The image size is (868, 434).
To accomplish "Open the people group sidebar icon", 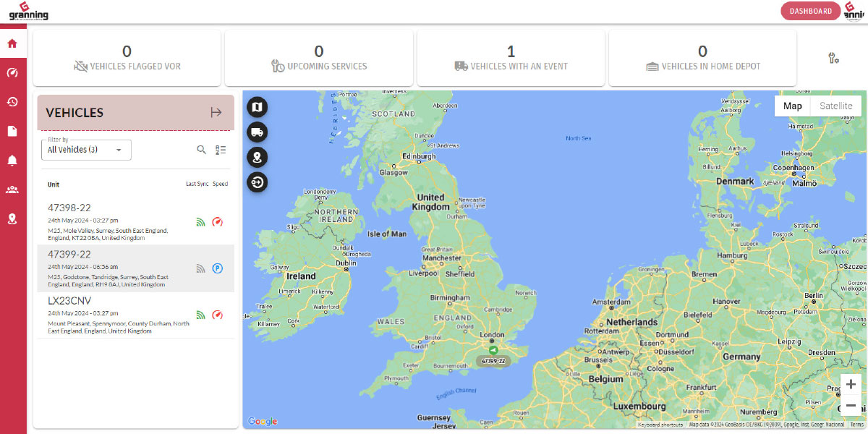I will (x=12, y=190).
